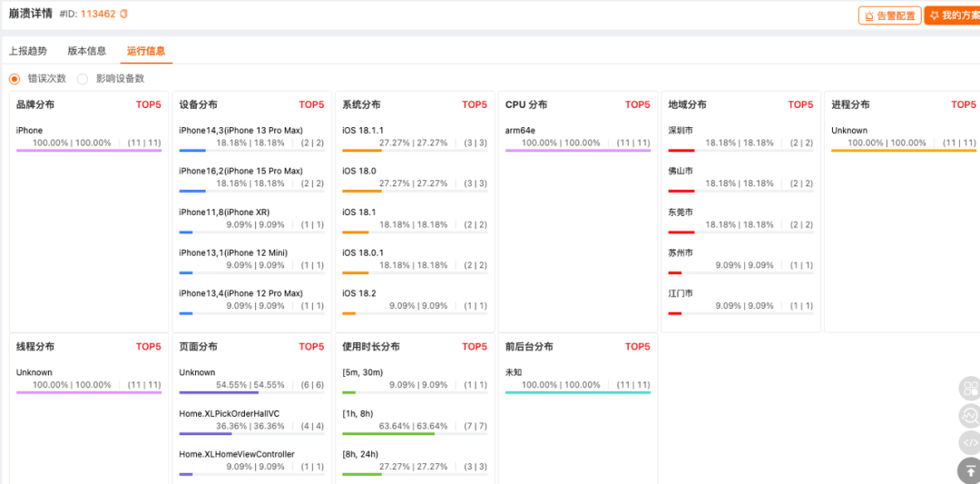Screen dimensions: 980x484
Task: Click the arm64e CPU progress bar
Action: click(578, 151)
